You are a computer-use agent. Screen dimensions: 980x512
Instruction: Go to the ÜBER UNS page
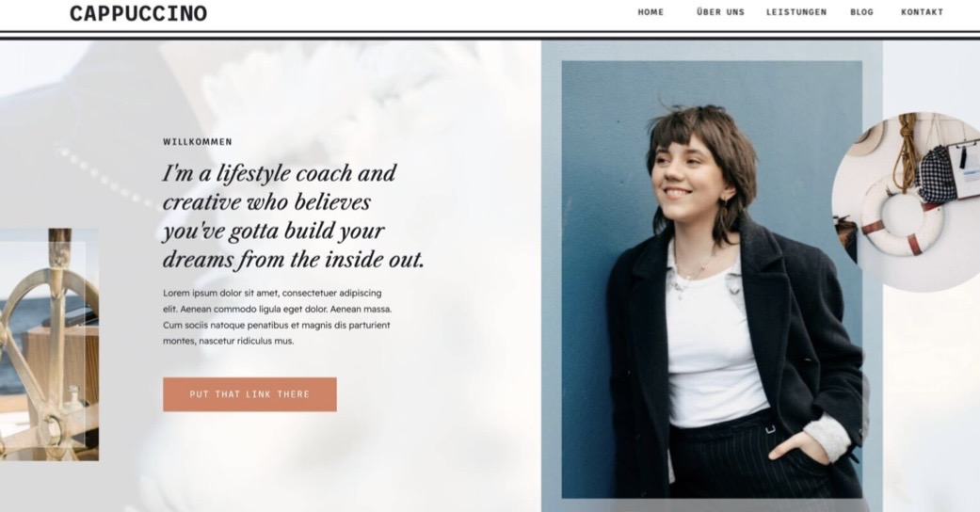point(720,12)
